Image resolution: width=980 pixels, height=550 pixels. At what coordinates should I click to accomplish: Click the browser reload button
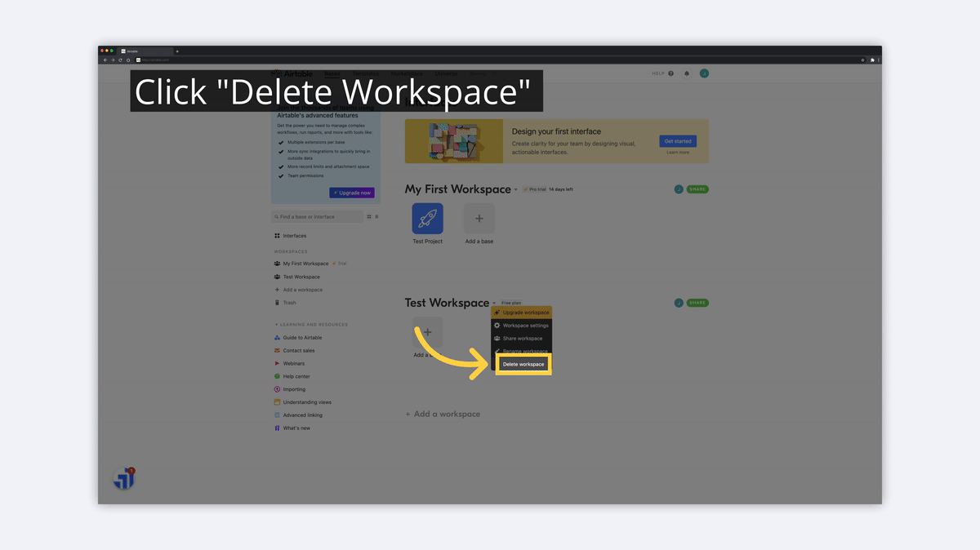120,60
